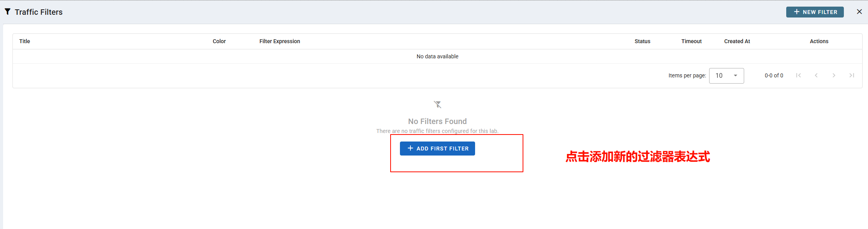Screen dimensions: 868x229
Task: Open the Items per page dropdown
Action: [726, 75]
